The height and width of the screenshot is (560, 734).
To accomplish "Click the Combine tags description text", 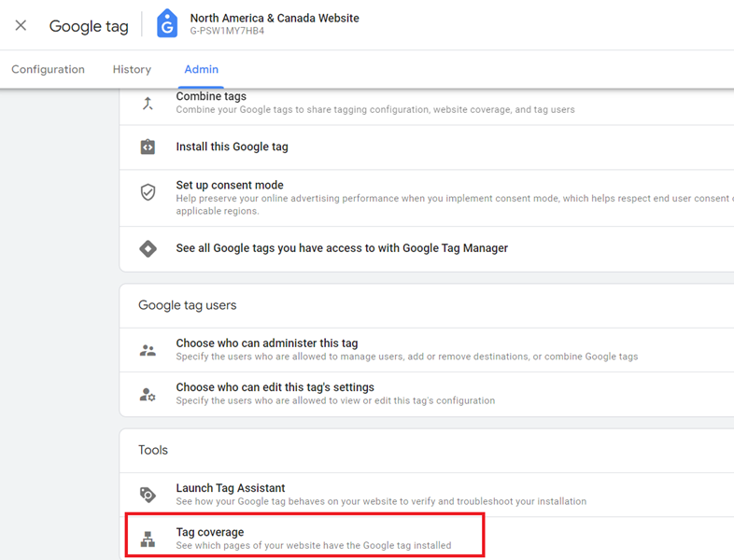I will (375, 109).
